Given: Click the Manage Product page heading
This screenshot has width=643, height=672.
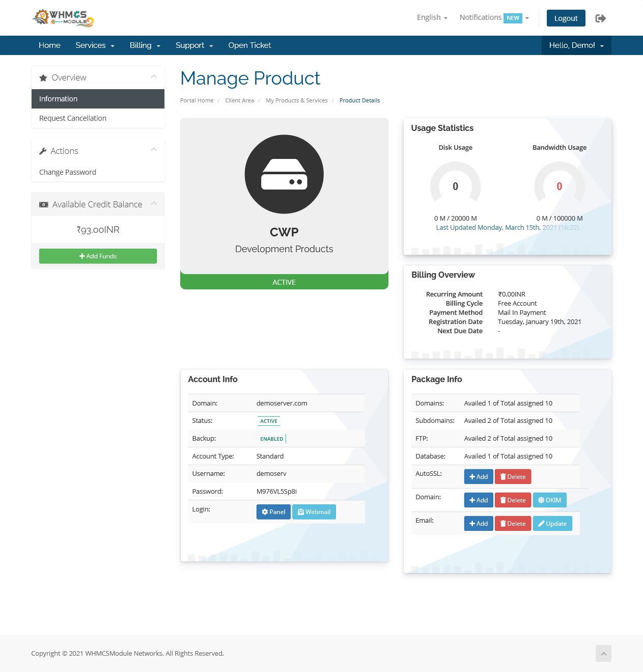Looking at the screenshot, I should click(x=250, y=78).
